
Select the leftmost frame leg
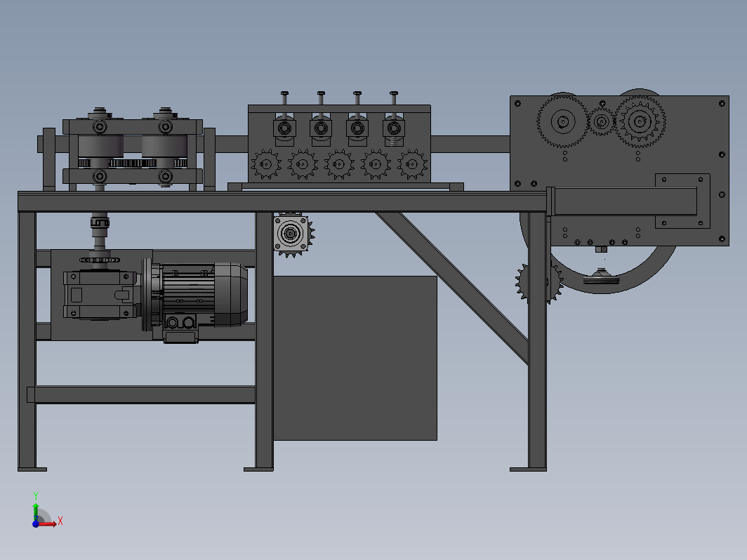[27, 340]
